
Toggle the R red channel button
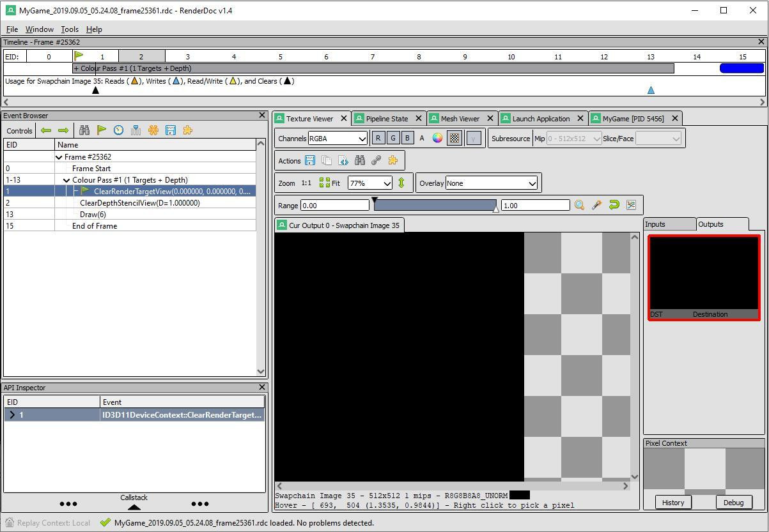click(378, 138)
